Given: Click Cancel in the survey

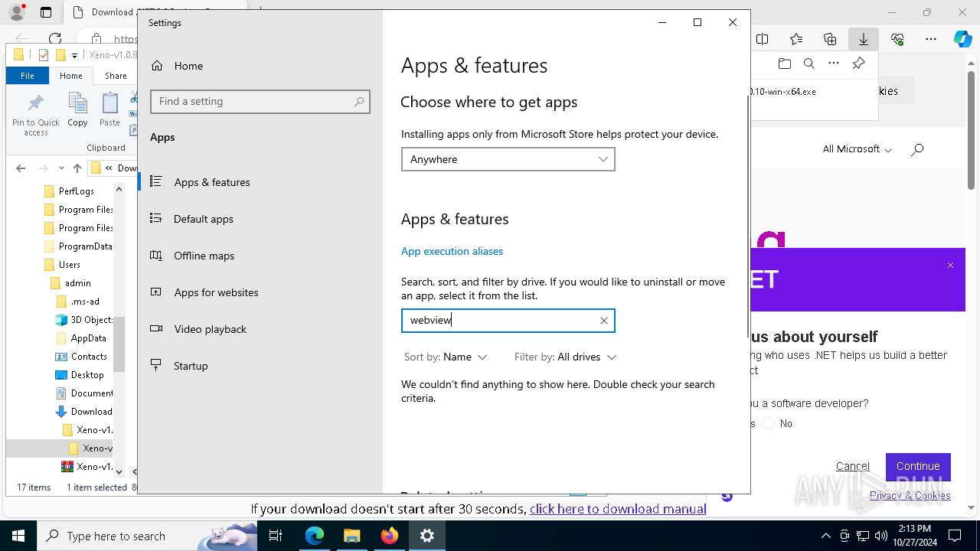Looking at the screenshot, I should click(852, 466).
